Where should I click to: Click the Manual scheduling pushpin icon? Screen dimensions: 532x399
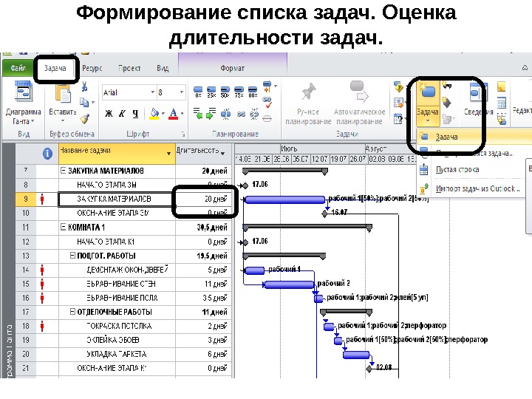coord(308,92)
